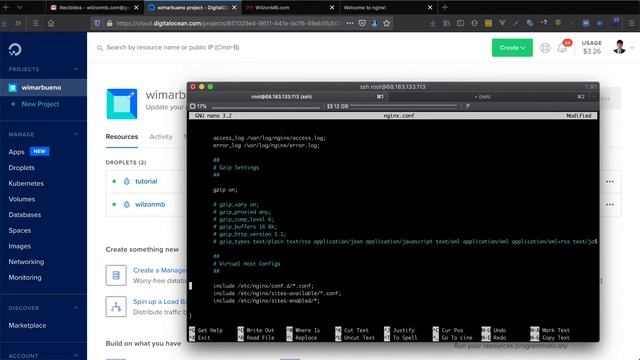Click the gzip on; line in nano

pyautogui.click(x=225, y=190)
